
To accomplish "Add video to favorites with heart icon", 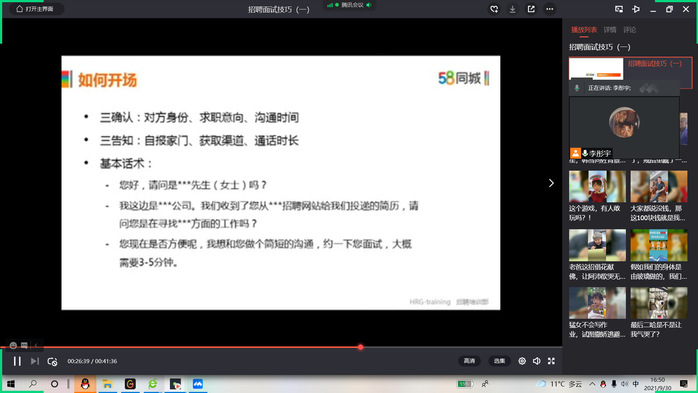I will (494, 9).
